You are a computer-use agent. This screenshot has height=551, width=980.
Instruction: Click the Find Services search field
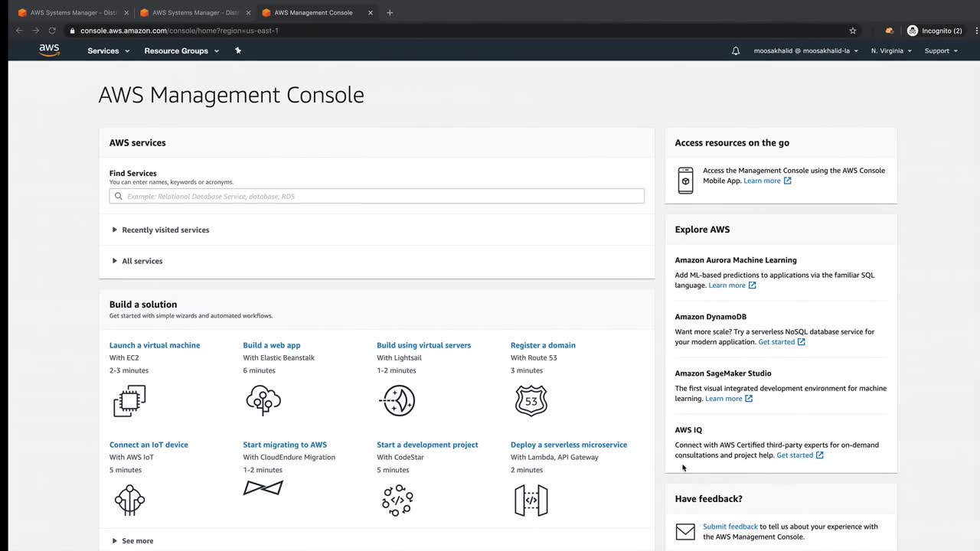tap(377, 197)
